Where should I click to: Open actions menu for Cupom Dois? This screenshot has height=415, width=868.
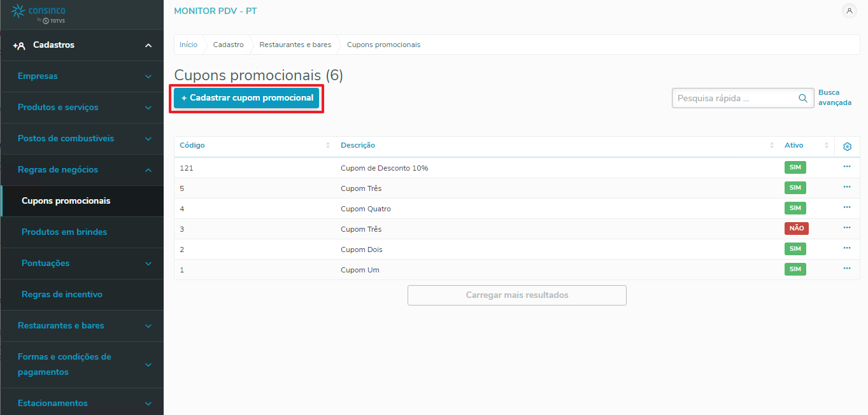pyautogui.click(x=847, y=248)
